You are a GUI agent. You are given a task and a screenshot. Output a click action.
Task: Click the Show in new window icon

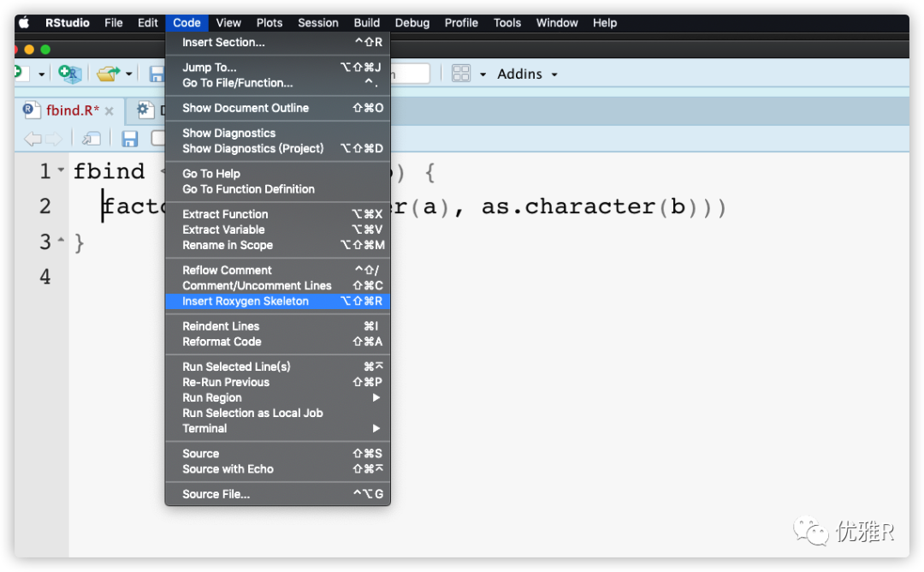92,140
